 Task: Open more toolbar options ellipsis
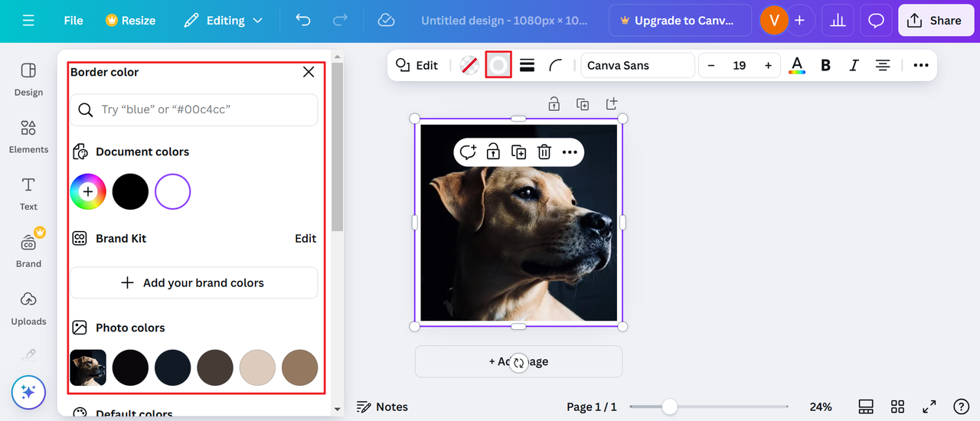tap(921, 65)
